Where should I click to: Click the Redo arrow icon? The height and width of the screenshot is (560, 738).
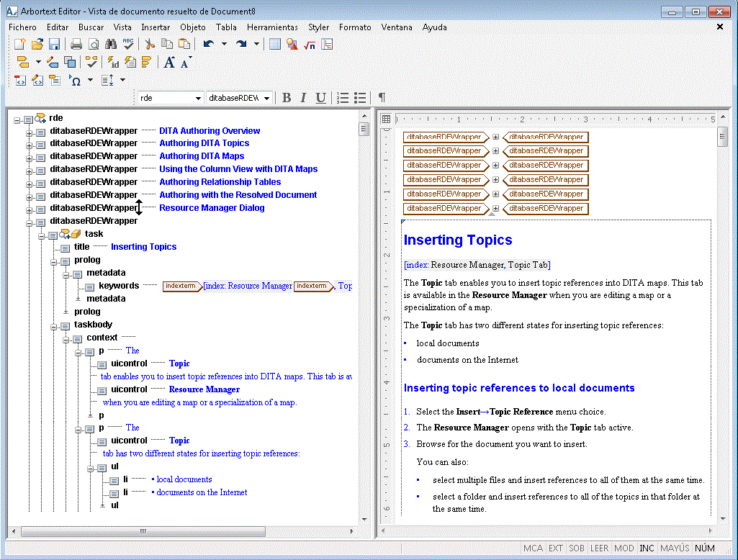tap(241, 44)
